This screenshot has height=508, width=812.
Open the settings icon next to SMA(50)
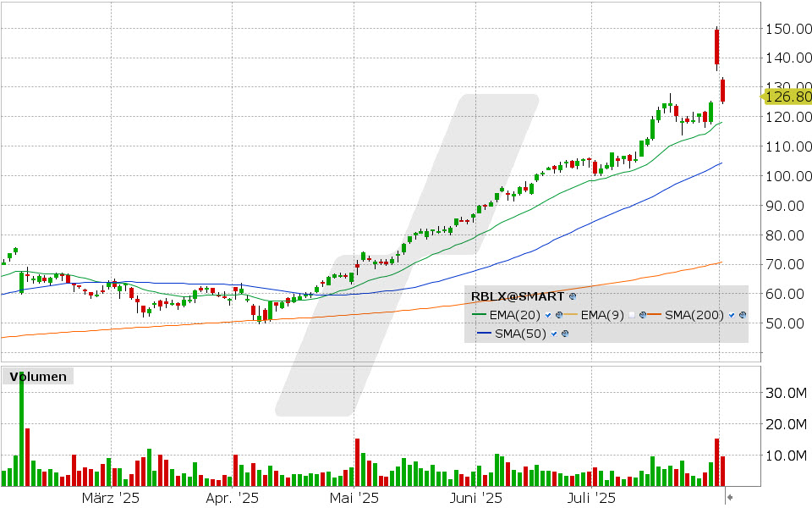tap(565, 334)
